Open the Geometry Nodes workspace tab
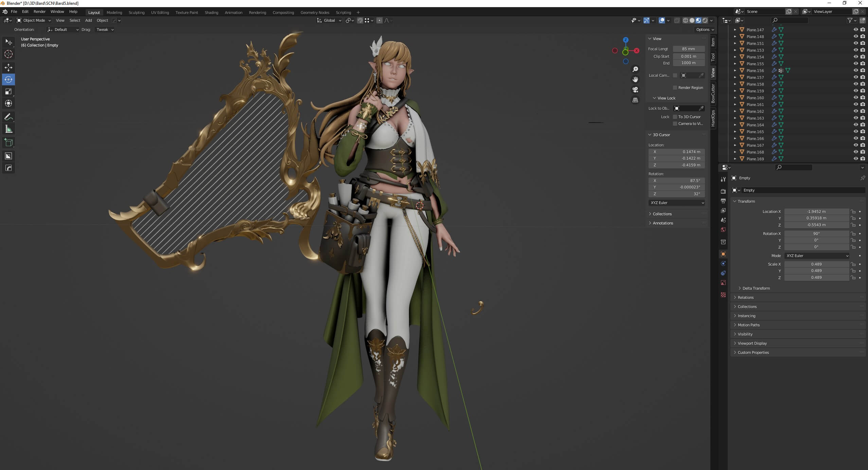Screen dimensions: 868x470 coord(315,13)
